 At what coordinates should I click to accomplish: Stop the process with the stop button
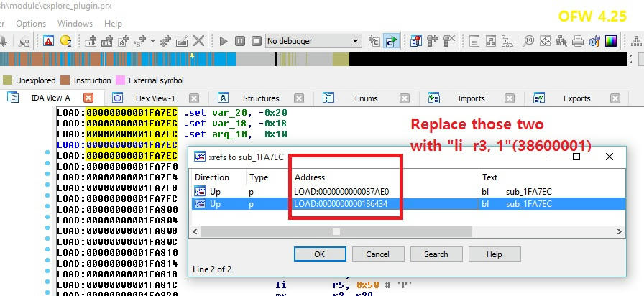[x=257, y=41]
